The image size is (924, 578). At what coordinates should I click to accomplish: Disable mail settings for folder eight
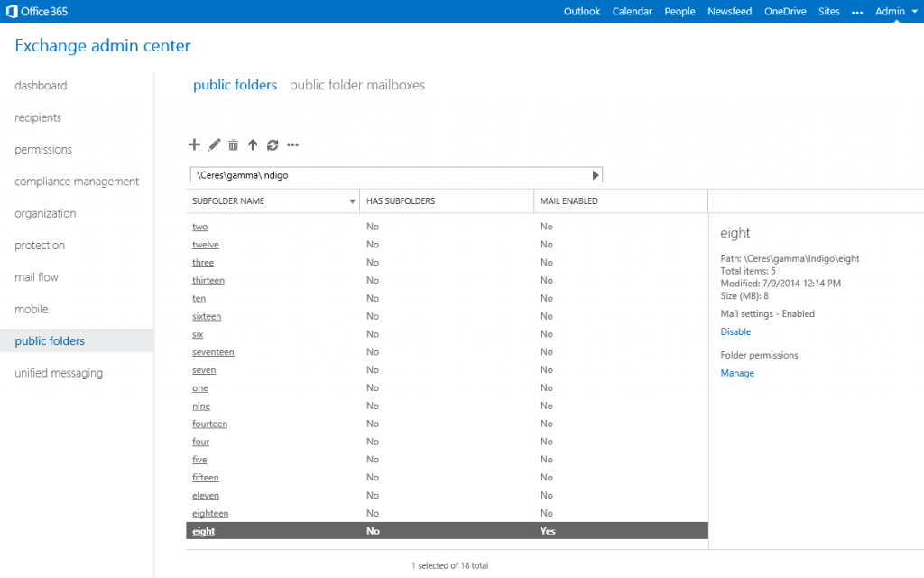(x=735, y=332)
